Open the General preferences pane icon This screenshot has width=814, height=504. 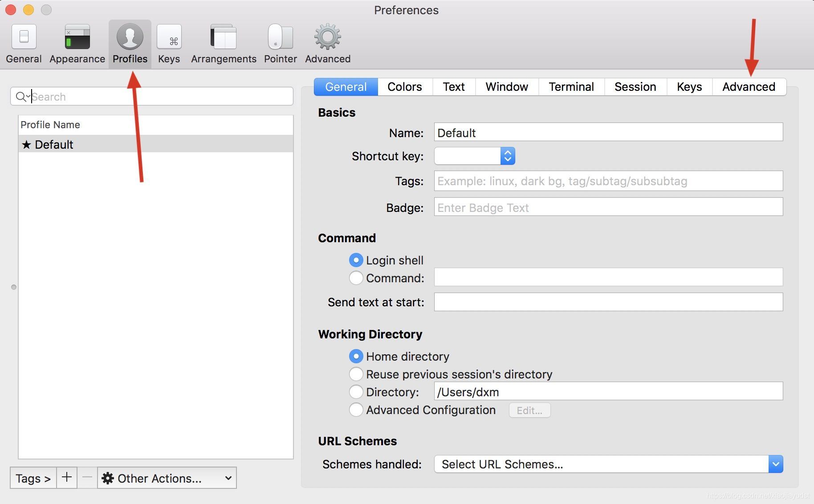pos(24,37)
